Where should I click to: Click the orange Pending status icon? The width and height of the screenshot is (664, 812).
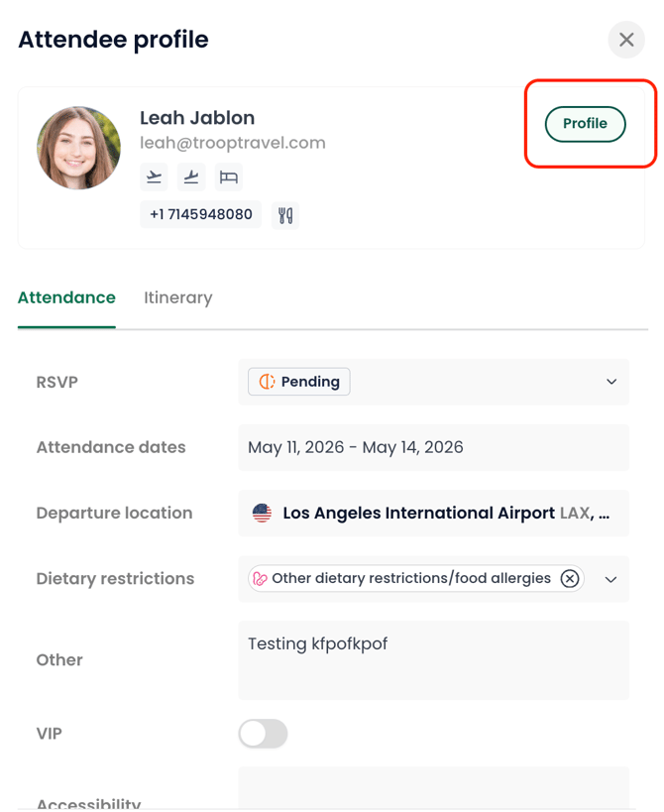pyautogui.click(x=267, y=382)
